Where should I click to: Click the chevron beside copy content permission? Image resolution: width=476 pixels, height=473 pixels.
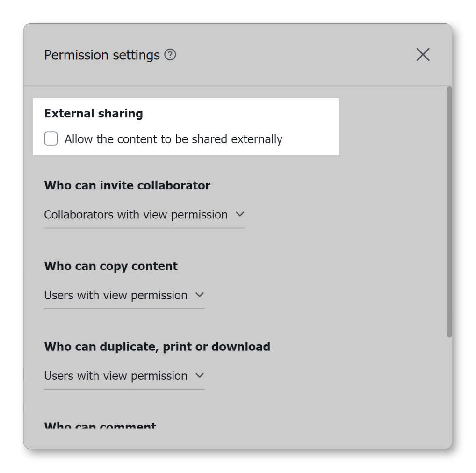click(200, 295)
